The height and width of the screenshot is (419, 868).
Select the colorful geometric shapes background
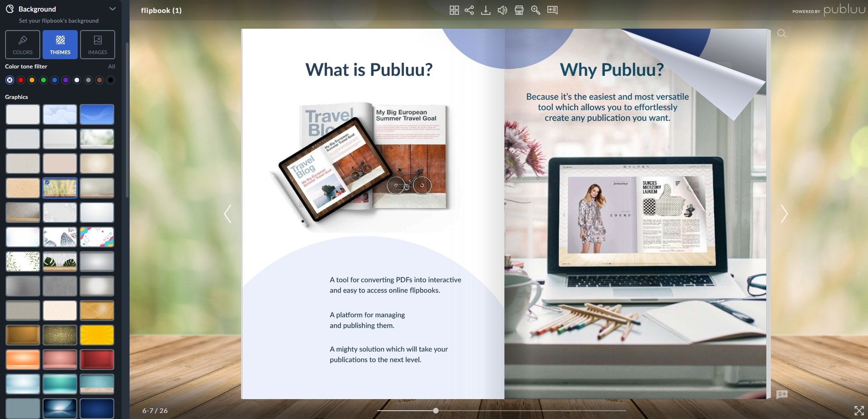point(97,237)
